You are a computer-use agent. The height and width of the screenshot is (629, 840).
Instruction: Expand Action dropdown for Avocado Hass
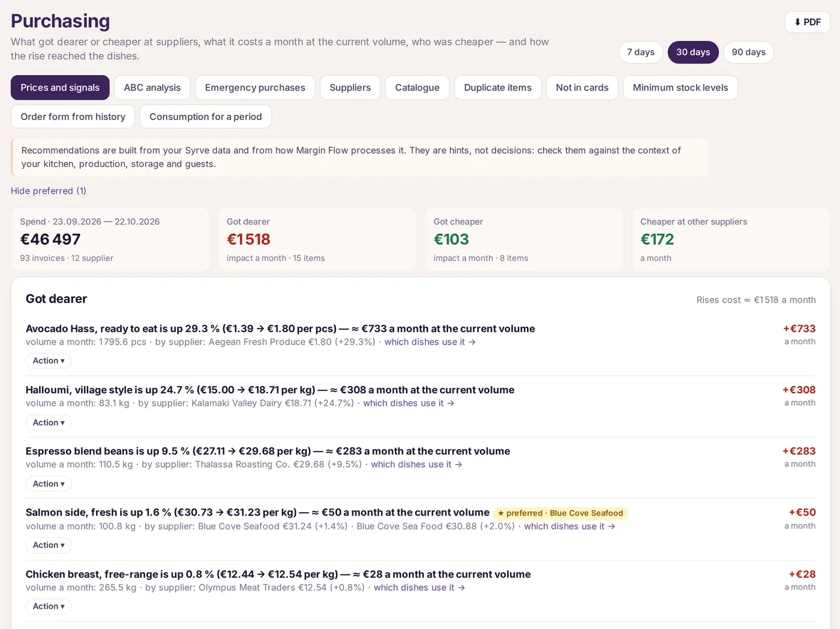coord(49,361)
